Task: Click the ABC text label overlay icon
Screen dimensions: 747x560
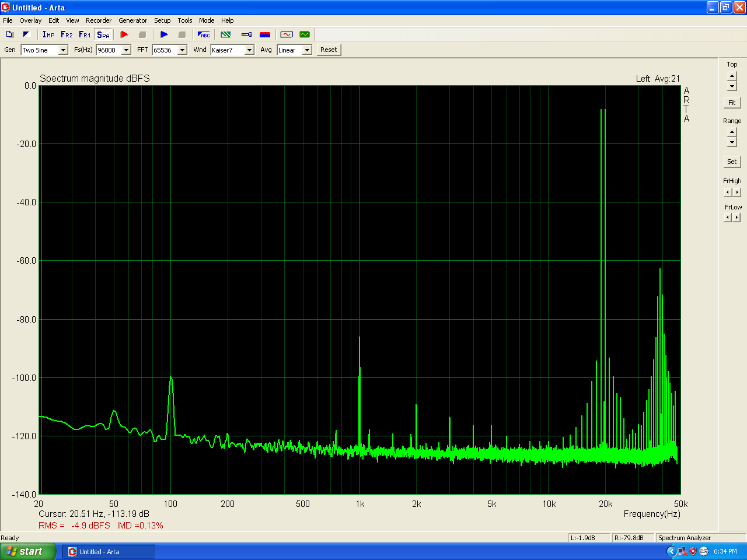Action: [204, 34]
